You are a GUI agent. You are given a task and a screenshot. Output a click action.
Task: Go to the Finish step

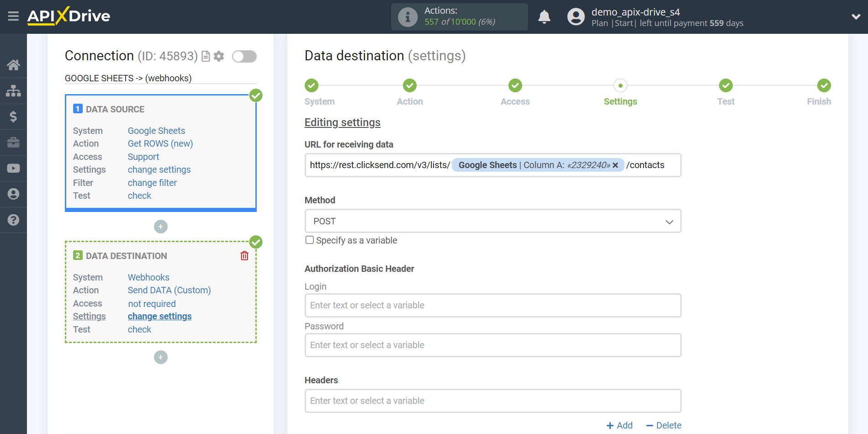[819, 93]
